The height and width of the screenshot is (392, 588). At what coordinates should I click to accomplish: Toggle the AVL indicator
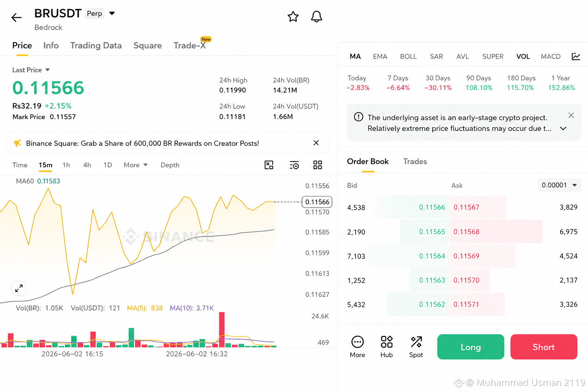463,56
